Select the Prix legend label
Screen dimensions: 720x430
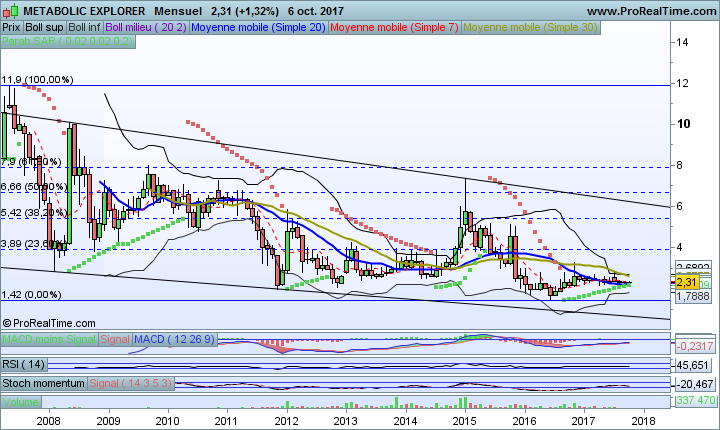coord(11,28)
